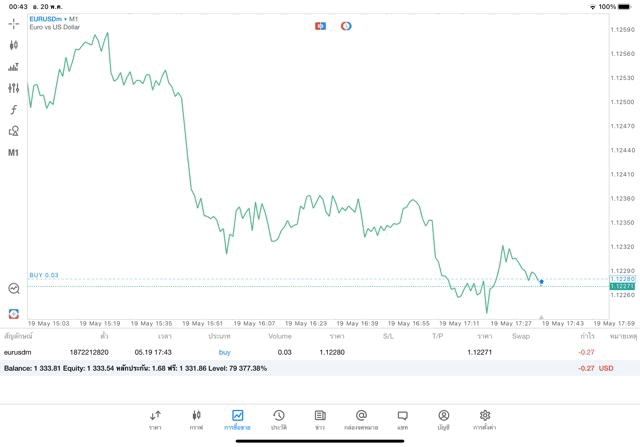Open the indicators function icon

point(14,109)
